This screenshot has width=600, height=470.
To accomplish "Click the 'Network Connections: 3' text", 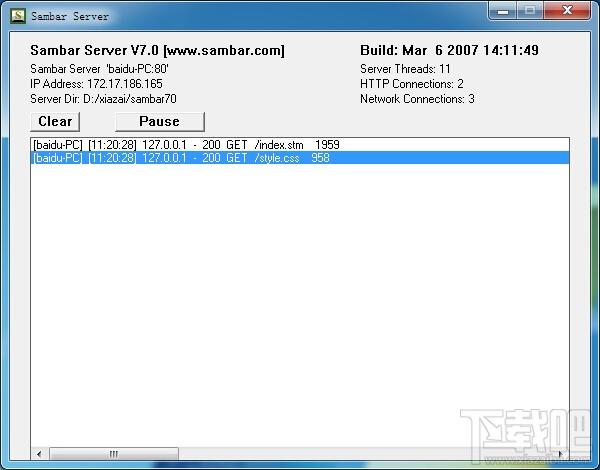I will [417, 99].
